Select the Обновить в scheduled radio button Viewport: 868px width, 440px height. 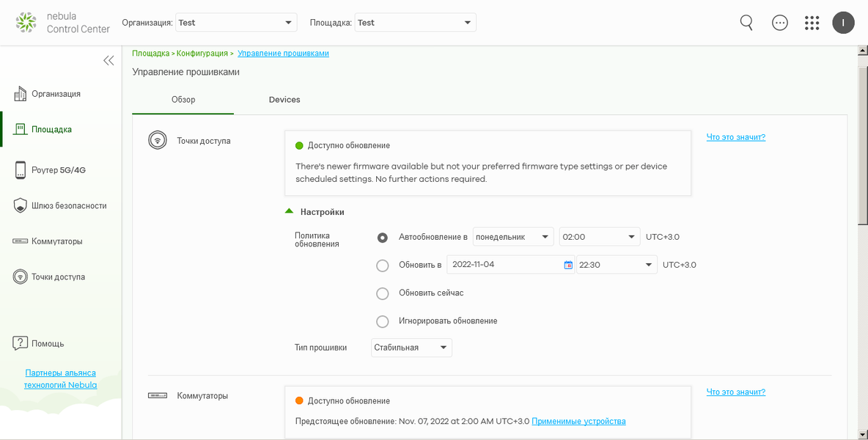(382, 265)
